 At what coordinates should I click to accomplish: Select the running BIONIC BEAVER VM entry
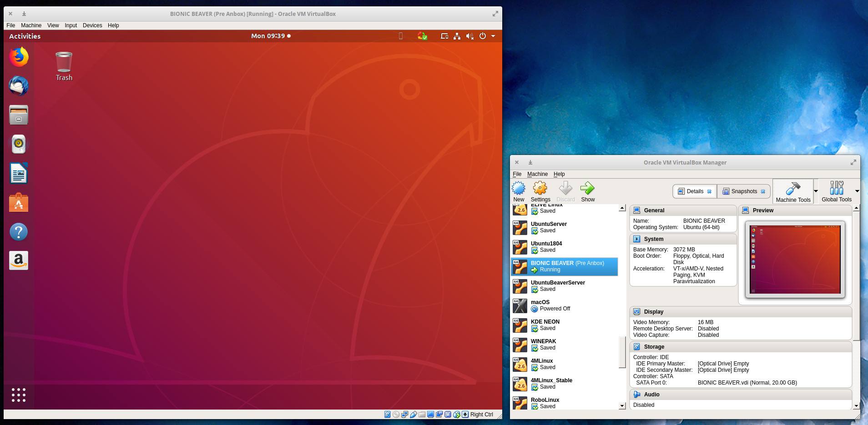(x=564, y=266)
